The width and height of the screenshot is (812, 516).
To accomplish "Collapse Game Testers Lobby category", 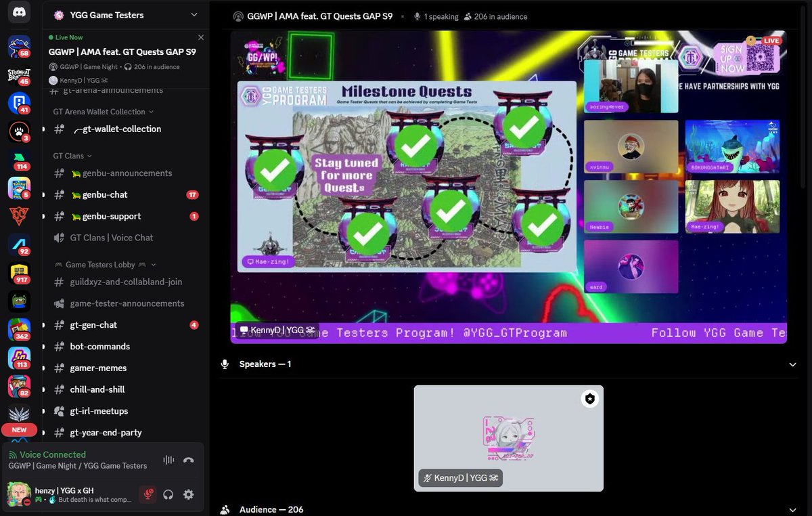I will [x=105, y=265].
